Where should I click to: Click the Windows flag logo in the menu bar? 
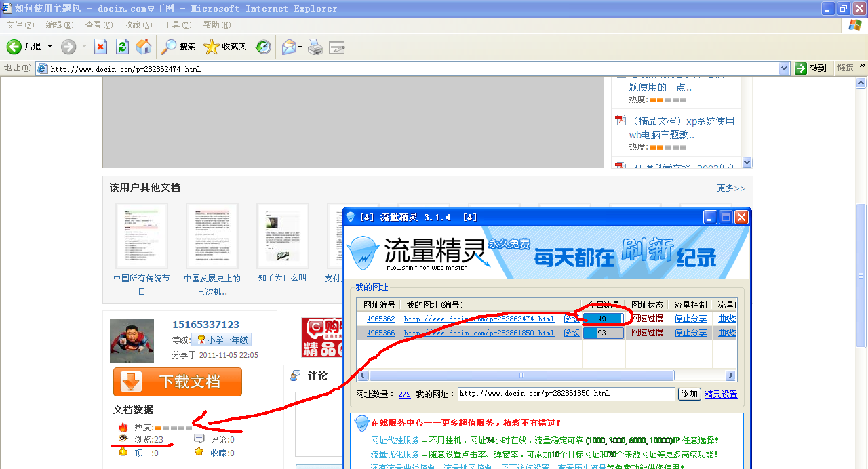[855, 25]
